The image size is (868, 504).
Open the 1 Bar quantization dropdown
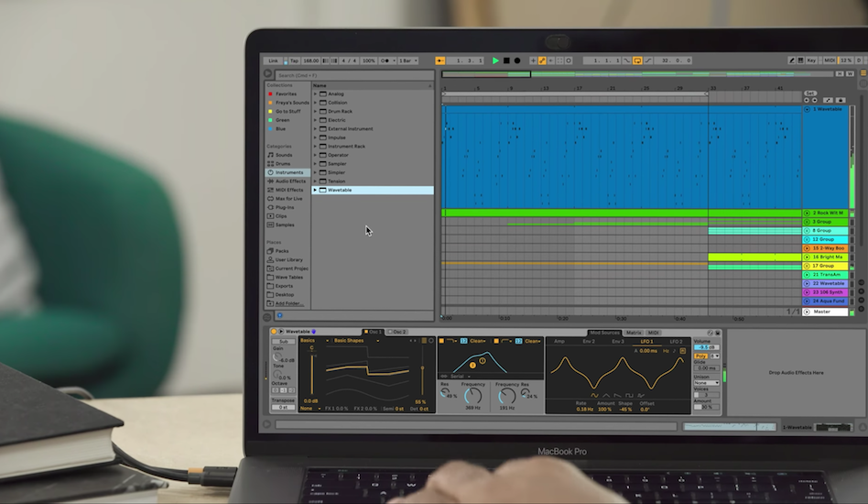pyautogui.click(x=407, y=60)
